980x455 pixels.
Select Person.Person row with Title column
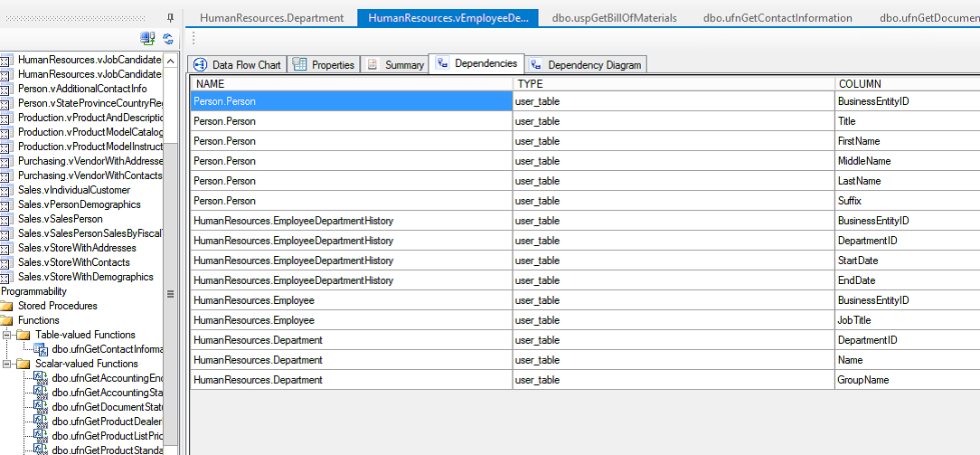pos(352,121)
